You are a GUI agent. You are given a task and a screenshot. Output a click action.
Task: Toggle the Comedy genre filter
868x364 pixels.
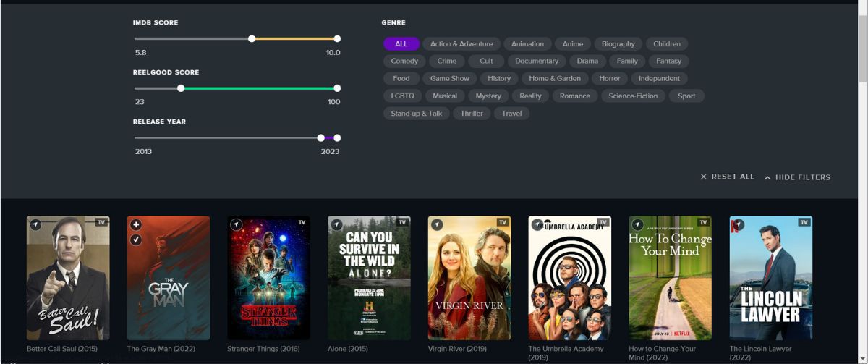[x=405, y=62]
